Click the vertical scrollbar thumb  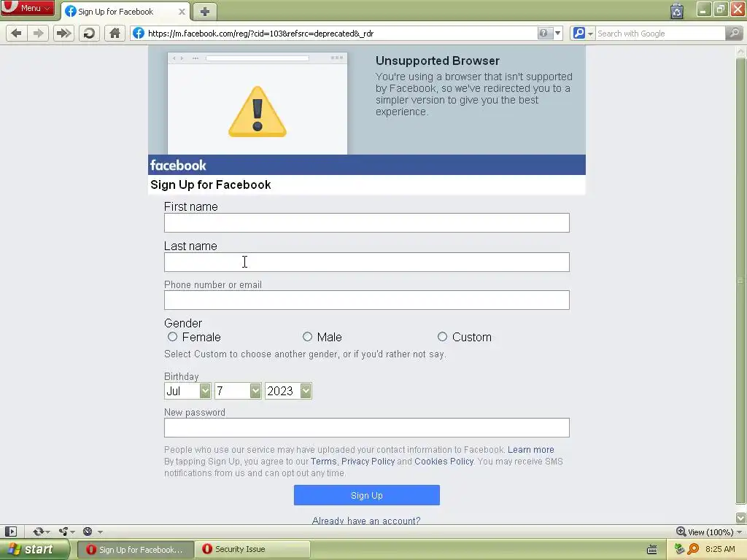[x=740, y=281]
